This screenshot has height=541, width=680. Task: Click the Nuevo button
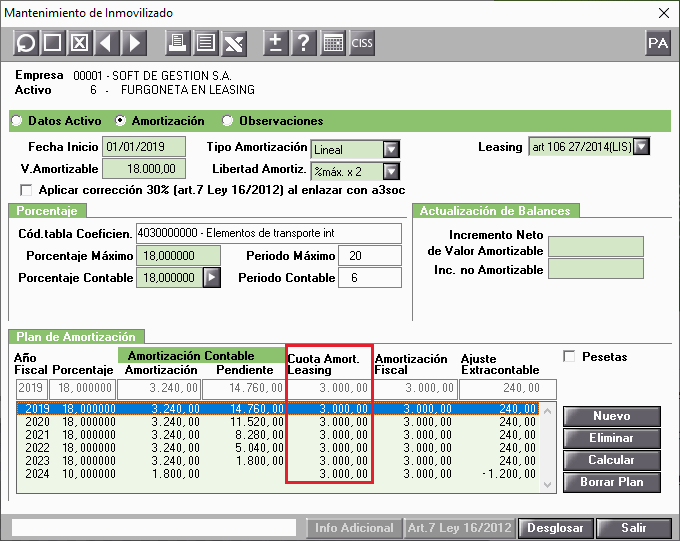coord(612,416)
